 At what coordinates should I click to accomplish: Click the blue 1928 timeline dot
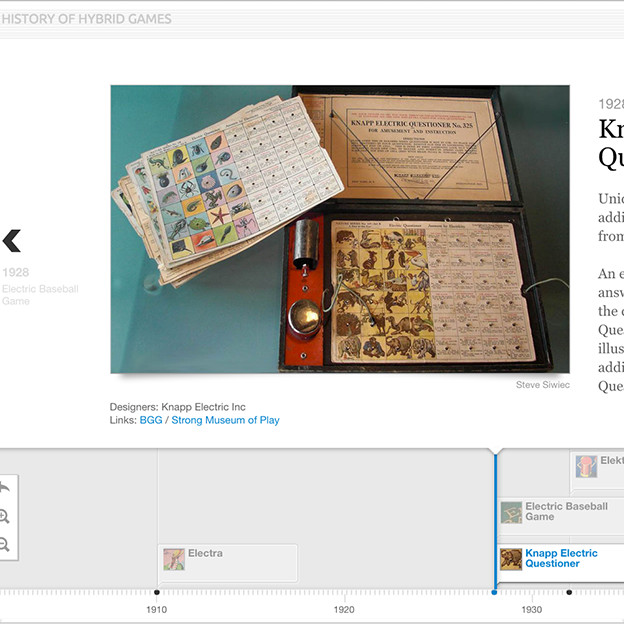click(x=494, y=592)
